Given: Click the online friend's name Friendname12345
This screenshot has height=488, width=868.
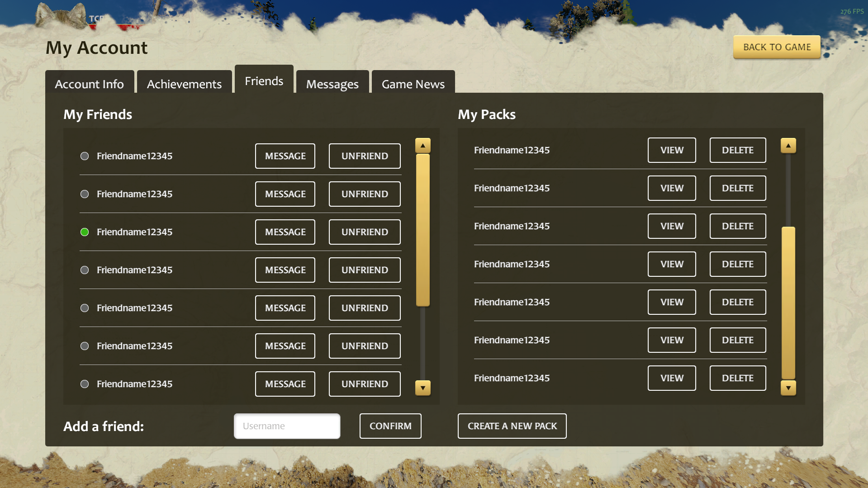Looking at the screenshot, I should pos(134,232).
